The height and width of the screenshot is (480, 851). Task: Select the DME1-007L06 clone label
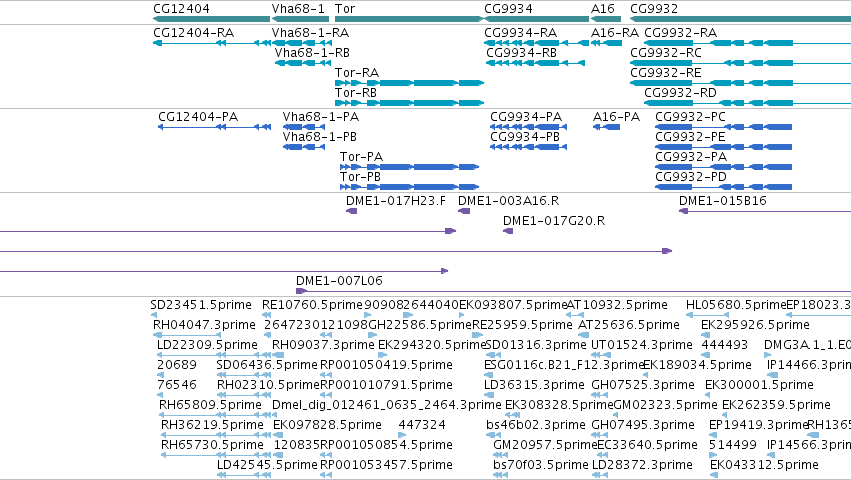(x=339, y=281)
